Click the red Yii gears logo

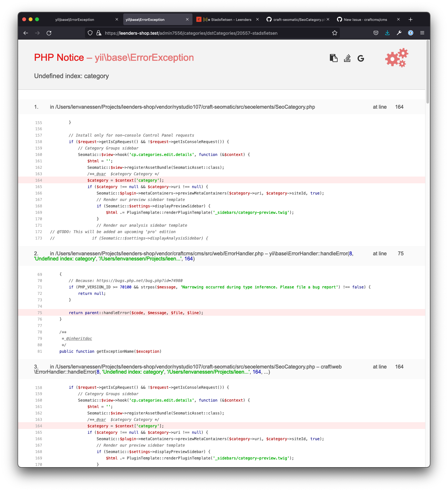coord(397,58)
